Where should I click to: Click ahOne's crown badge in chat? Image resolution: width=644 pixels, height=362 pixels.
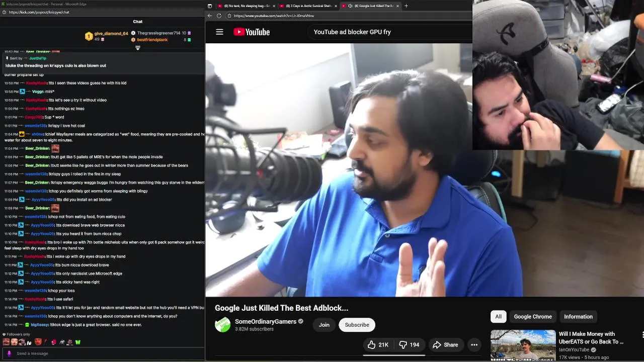(x=22, y=134)
